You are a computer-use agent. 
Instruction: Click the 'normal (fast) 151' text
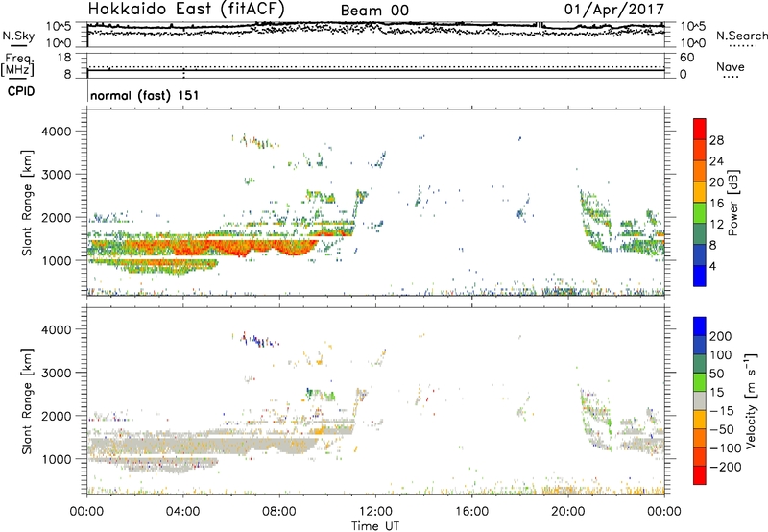coord(145,95)
